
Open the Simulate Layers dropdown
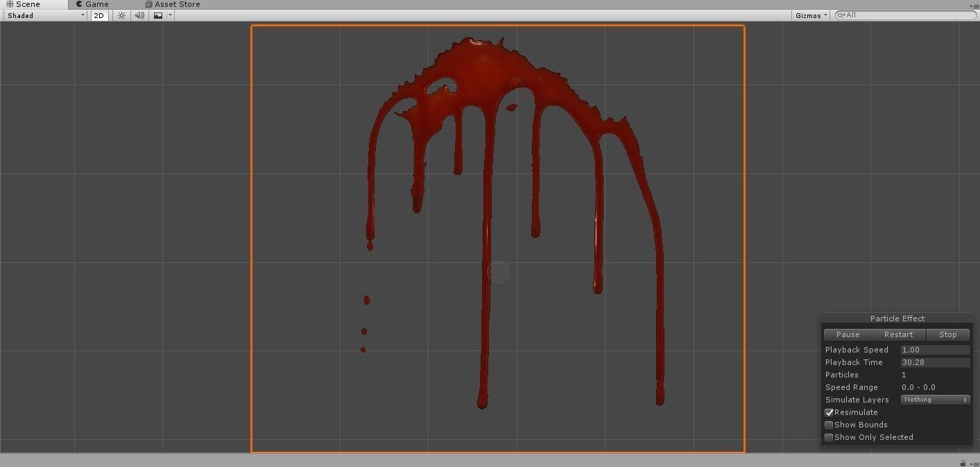coord(935,400)
